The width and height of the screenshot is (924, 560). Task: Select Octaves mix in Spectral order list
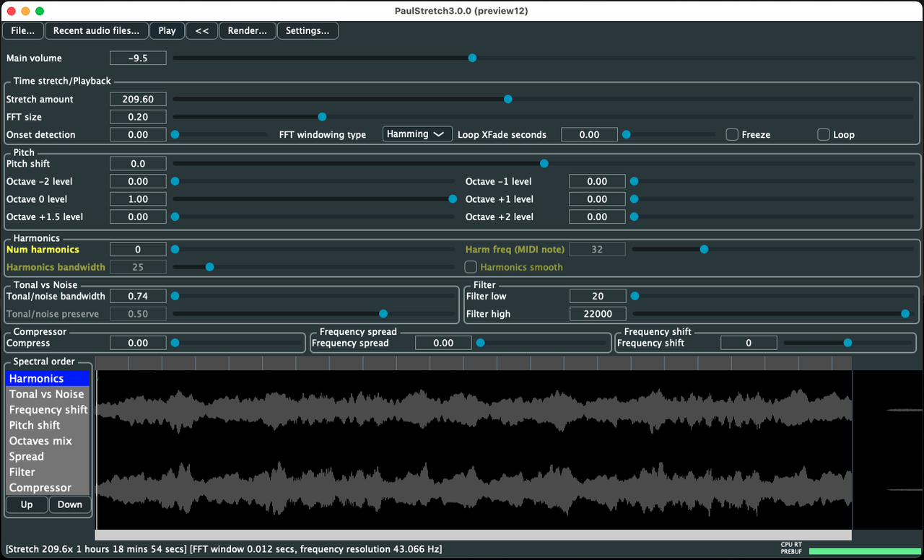tap(48, 441)
